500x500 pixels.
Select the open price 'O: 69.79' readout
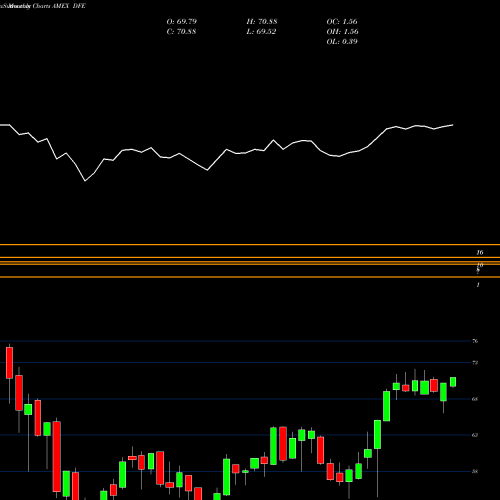tap(182, 21)
